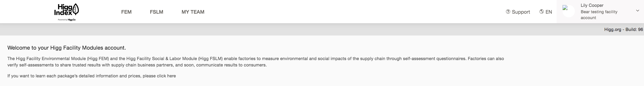
Task: Click the package information and prices sentence
Action: pyautogui.click(x=91, y=76)
